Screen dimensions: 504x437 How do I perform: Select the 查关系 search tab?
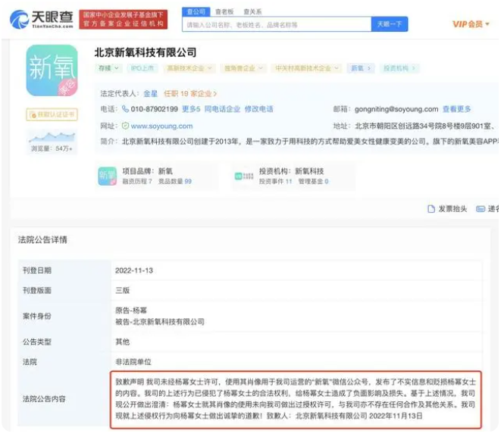point(252,12)
